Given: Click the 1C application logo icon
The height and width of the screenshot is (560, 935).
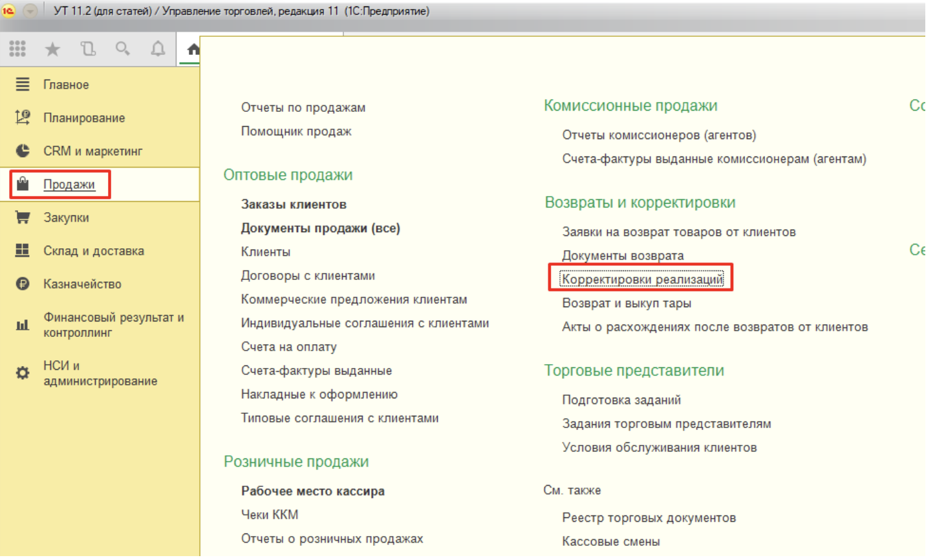Looking at the screenshot, I should (8, 11).
